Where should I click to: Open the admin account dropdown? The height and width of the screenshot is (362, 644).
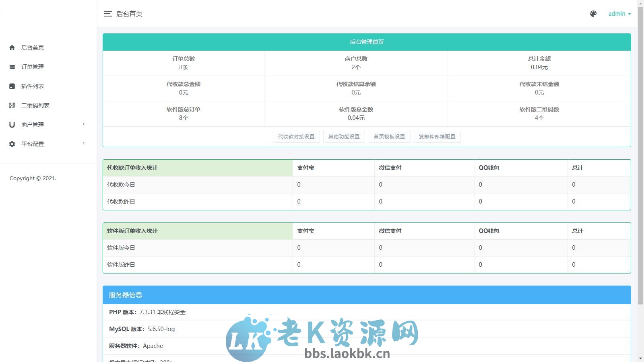point(619,13)
